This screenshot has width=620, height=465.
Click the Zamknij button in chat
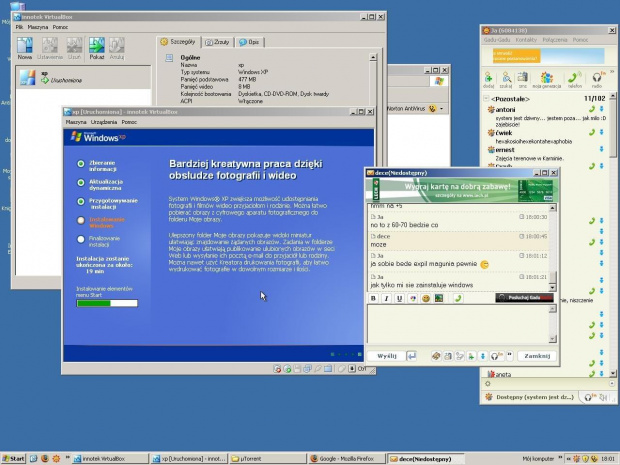[x=537, y=356]
